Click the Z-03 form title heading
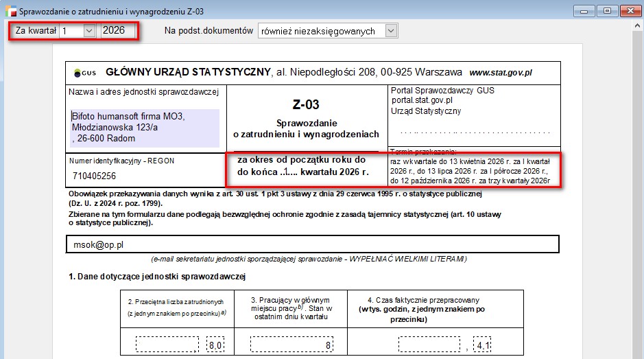This screenshot has height=359, width=644. click(305, 105)
